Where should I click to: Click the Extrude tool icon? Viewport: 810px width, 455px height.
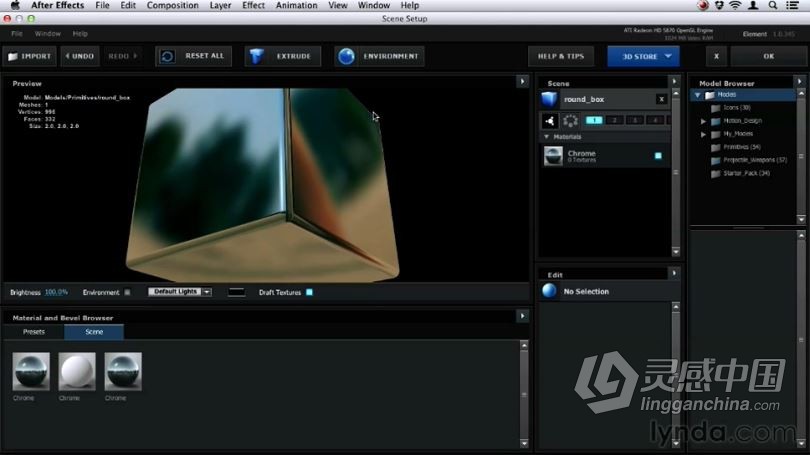(x=258, y=56)
